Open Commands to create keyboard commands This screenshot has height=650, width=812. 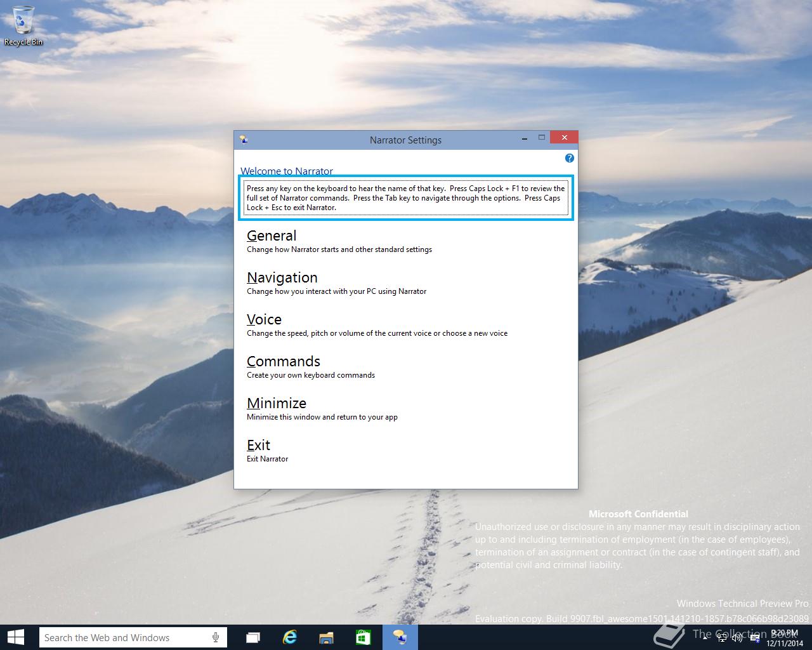[x=284, y=361]
